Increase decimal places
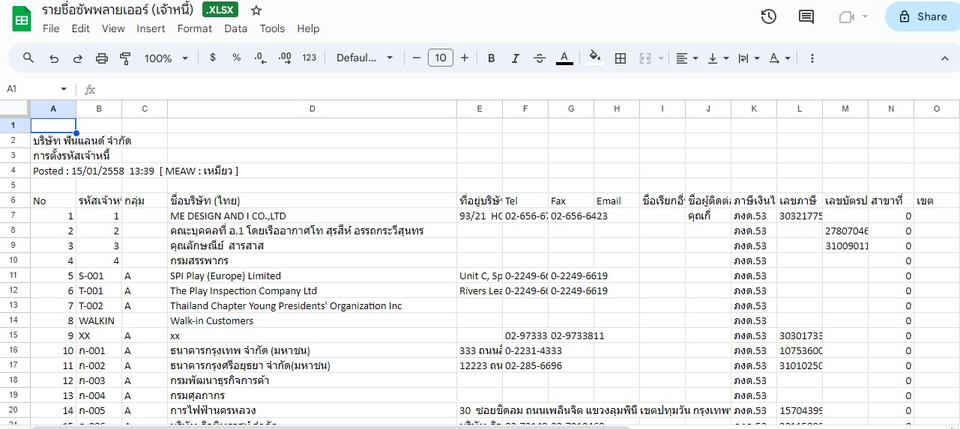Screen dimensions: 960x429 point(285,58)
